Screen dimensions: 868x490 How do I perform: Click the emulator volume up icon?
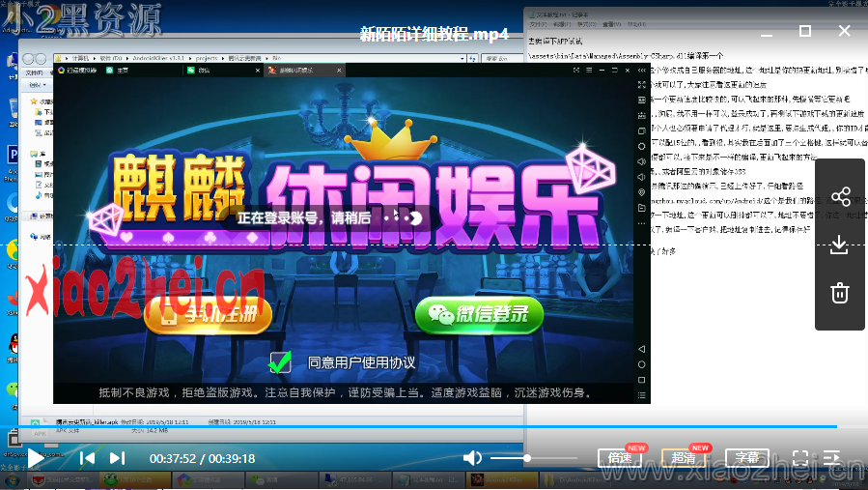[x=642, y=161]
